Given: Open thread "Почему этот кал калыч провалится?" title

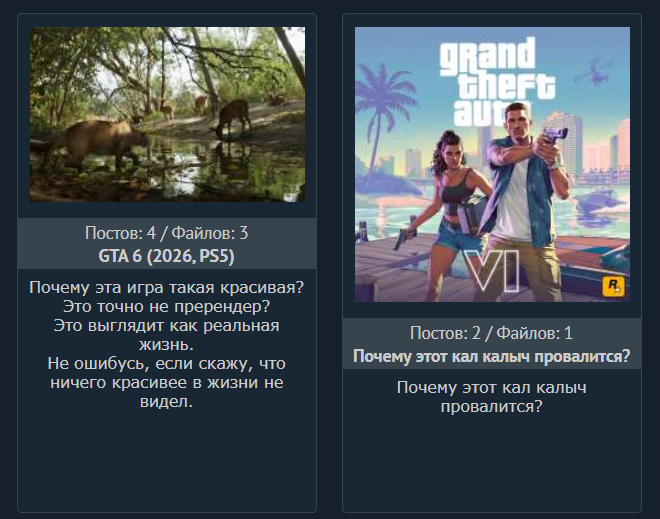Looking at the screenshot, I should click(x=492, y=356).
